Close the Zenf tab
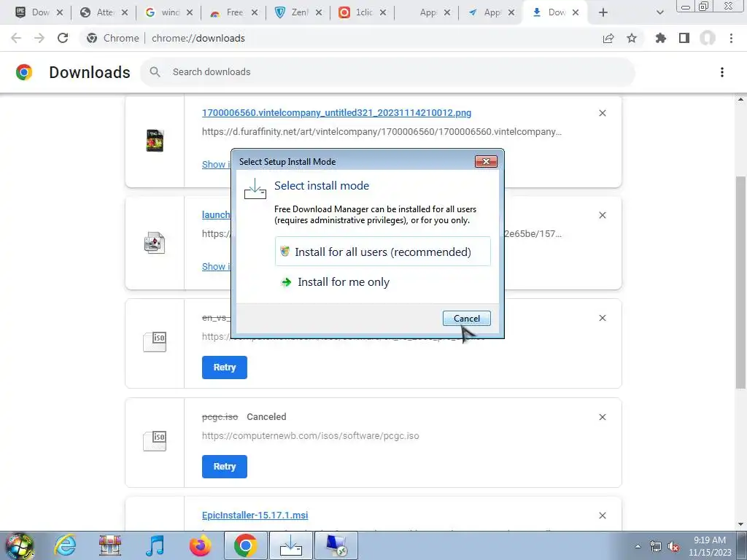The image size is (747, 560). (x=319, y=13)
